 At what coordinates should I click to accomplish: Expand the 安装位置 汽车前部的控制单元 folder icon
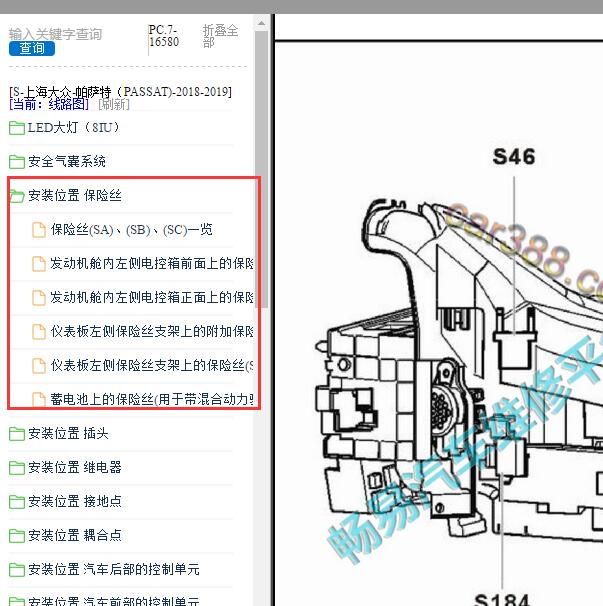pos(17,601)
